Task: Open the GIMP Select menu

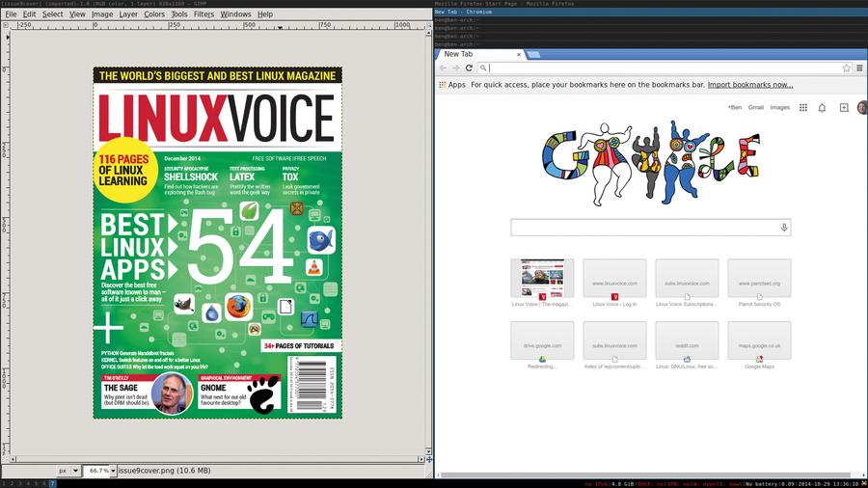Action: (53, 14)
